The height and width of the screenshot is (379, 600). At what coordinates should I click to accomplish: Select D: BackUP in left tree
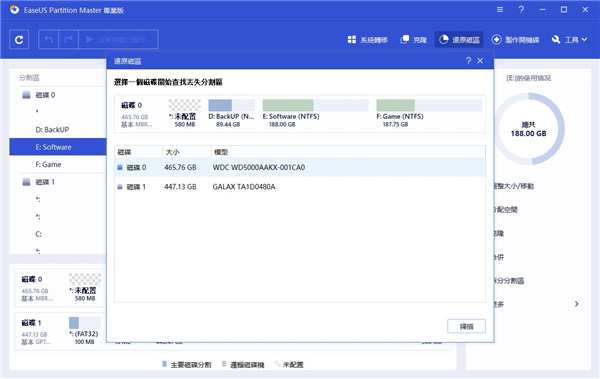pos(52,130)
